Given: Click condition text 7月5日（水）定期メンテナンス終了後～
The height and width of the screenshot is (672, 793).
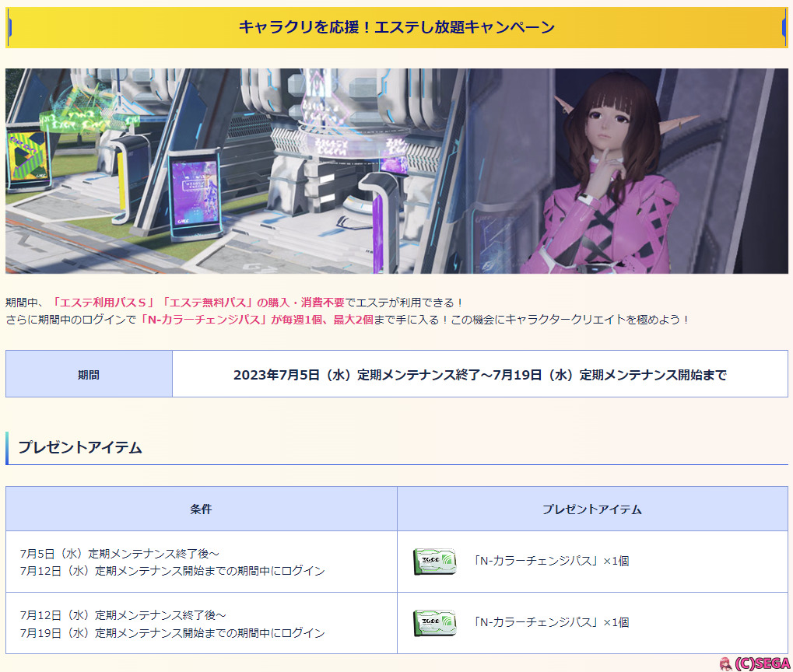Looking at the screenshot, I should click(120, 553).
